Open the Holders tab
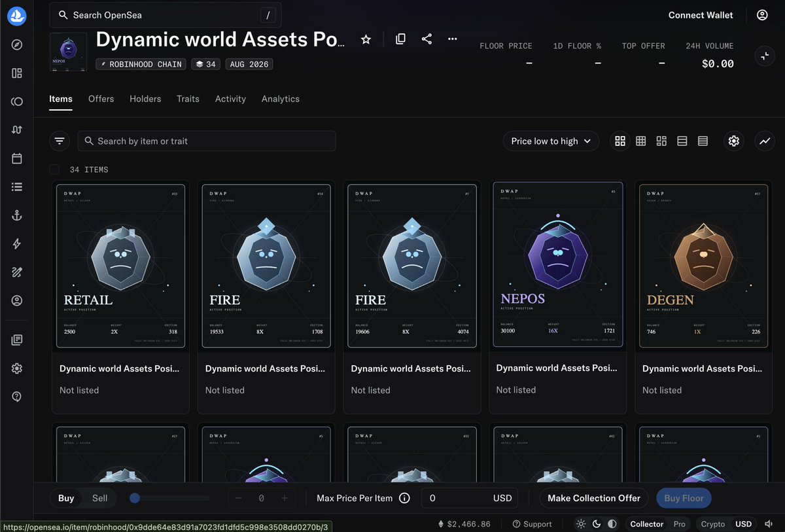 click(x=145, y=99)
